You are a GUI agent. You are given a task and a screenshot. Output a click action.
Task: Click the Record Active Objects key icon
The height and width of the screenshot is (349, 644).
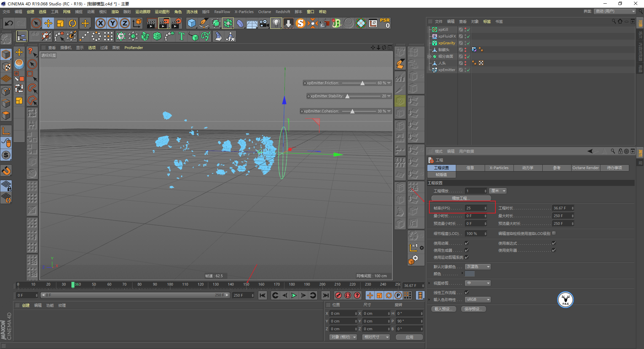338,295
